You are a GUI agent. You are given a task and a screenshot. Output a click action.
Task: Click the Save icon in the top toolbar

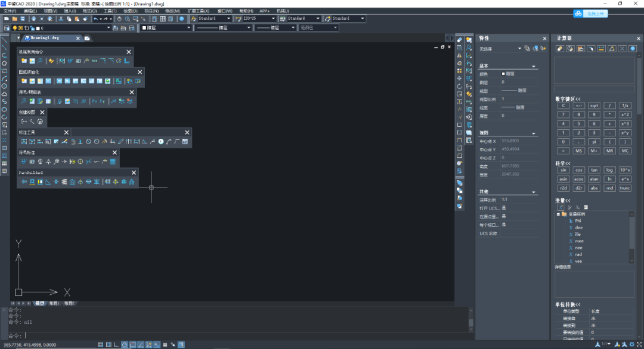pos(23,19)
